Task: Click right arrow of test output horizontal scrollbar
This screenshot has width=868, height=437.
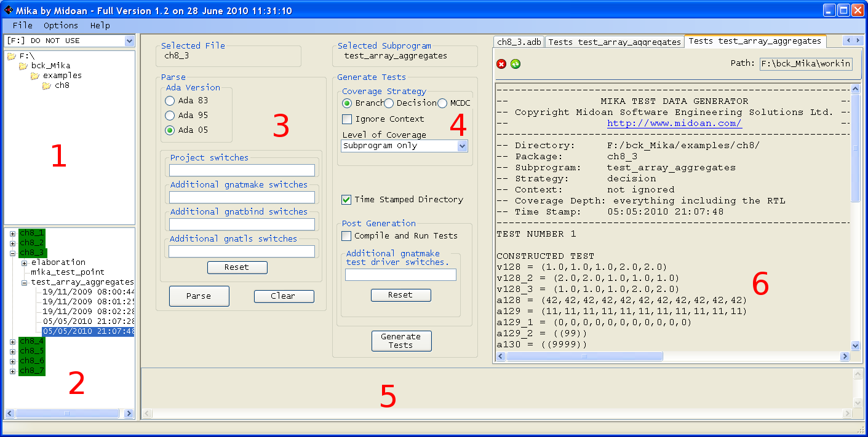Action: (845, 356)
